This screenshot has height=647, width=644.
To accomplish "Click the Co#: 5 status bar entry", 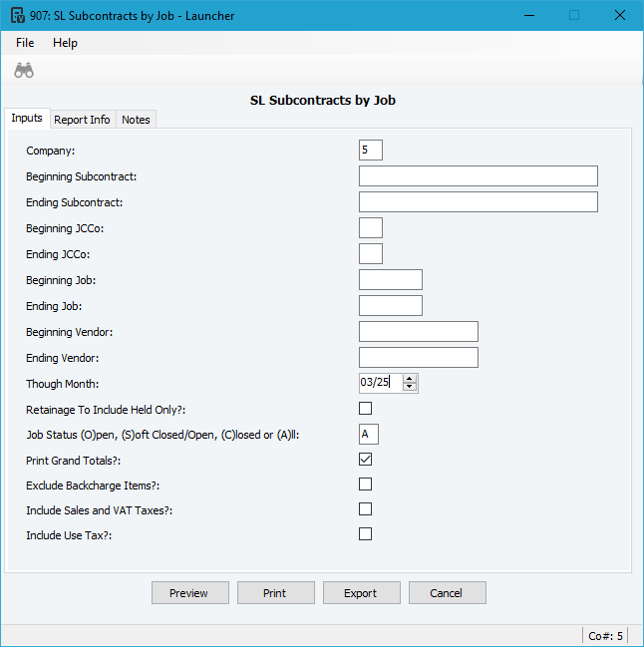I will (605, 636).
